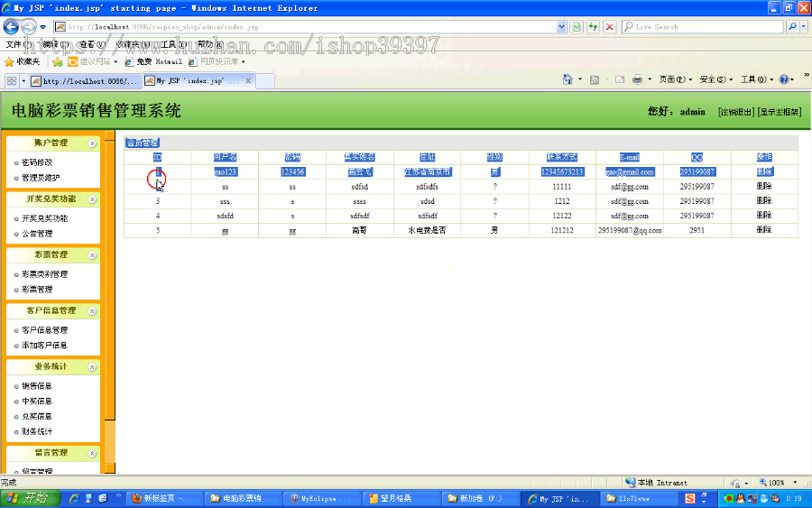This screenshot has height=508, width=812.
Task: Click the Sogou S icon in the system tray
Action: point(689,498)
